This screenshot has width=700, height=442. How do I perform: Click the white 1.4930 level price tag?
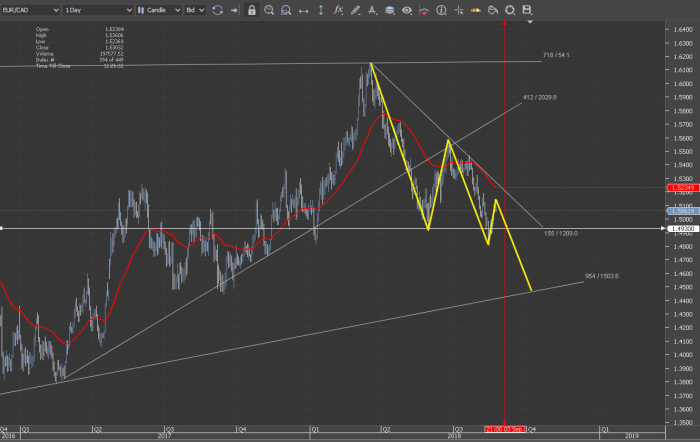(683, 229)
